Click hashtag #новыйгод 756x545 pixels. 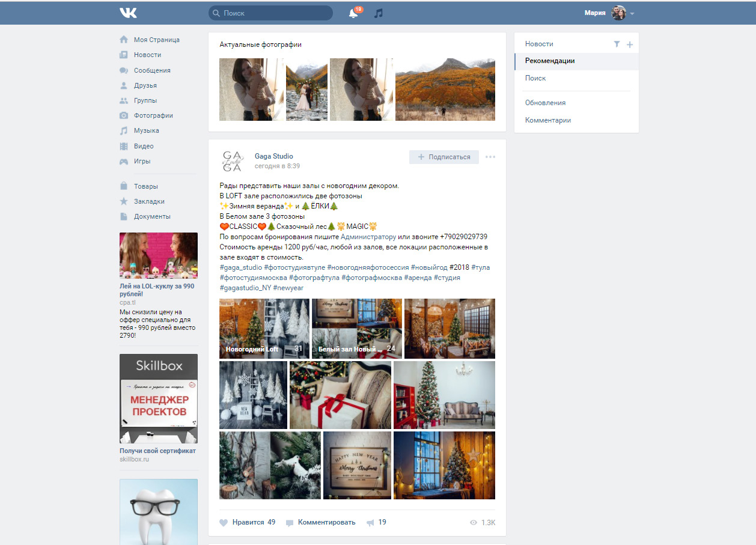(429, 267)
